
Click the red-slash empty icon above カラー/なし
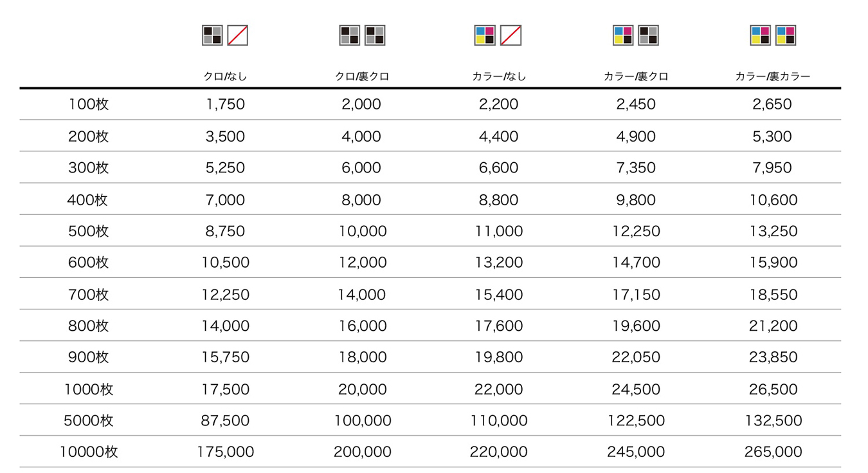[x=511, y=35]
